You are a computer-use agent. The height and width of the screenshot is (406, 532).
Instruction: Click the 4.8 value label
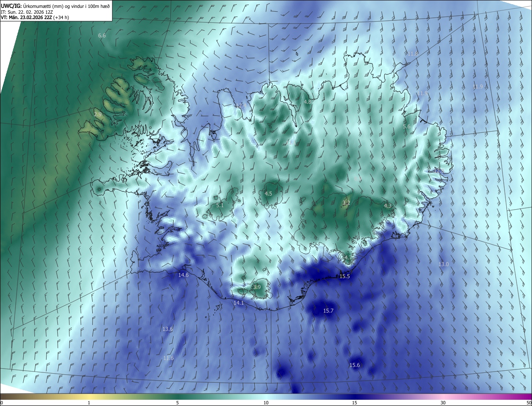coord(308,102)
